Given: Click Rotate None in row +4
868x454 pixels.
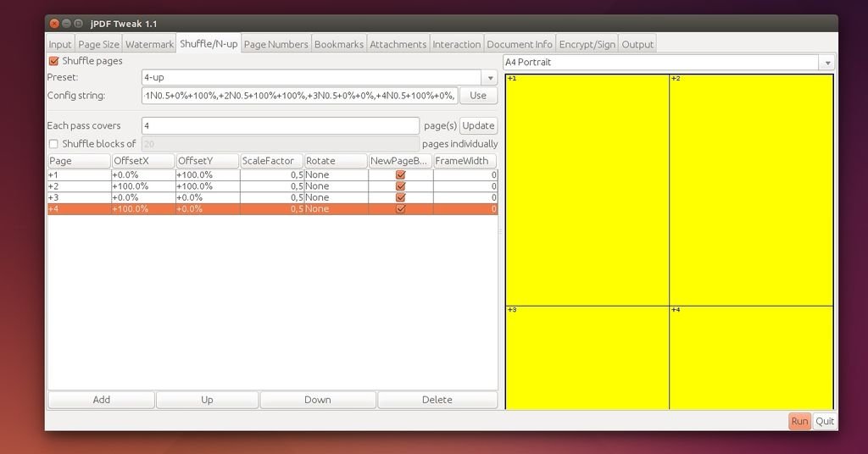Looking at the screenshot, I should tap(336, 209).
